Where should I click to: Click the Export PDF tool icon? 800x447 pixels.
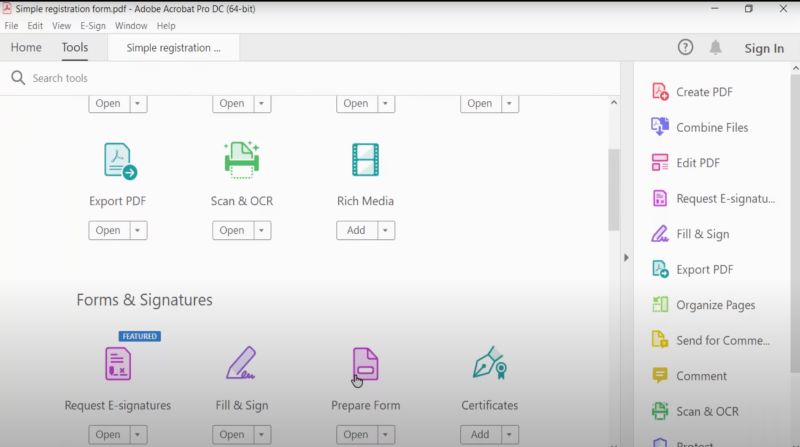119,160
